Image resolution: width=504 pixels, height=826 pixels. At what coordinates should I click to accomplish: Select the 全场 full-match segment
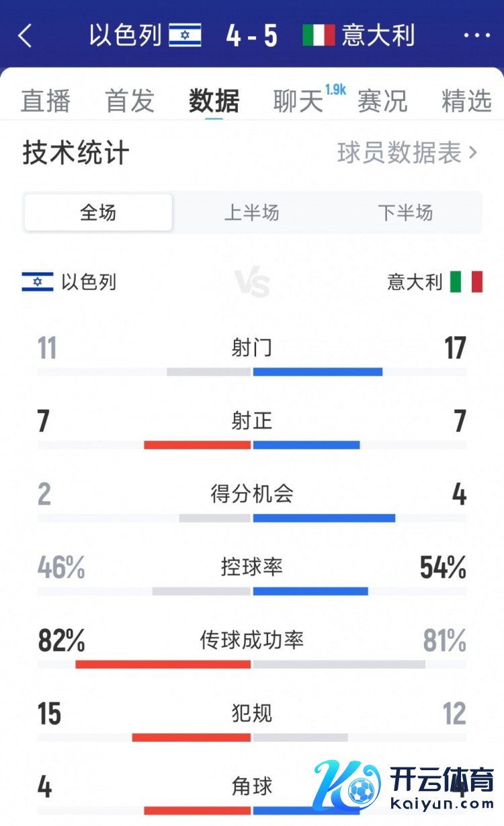click(98, 213)
